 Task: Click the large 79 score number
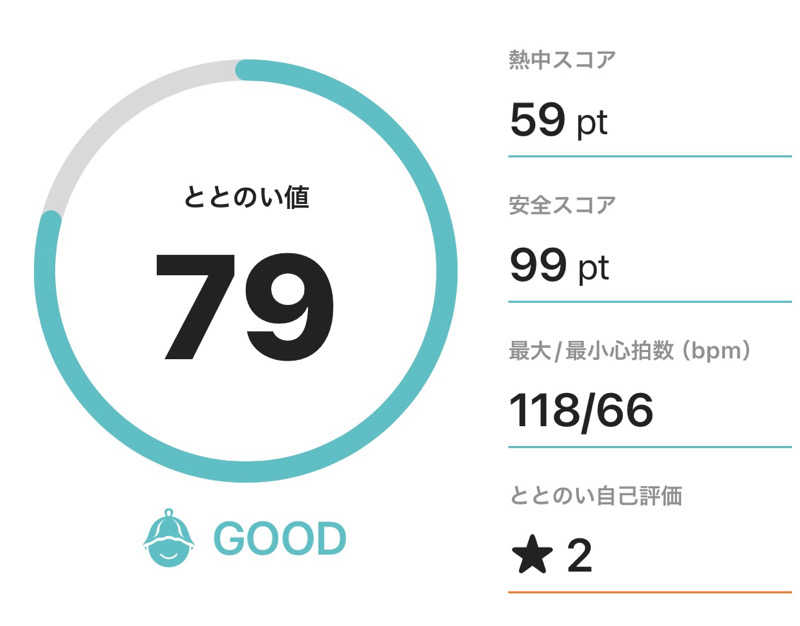point(244,307)
